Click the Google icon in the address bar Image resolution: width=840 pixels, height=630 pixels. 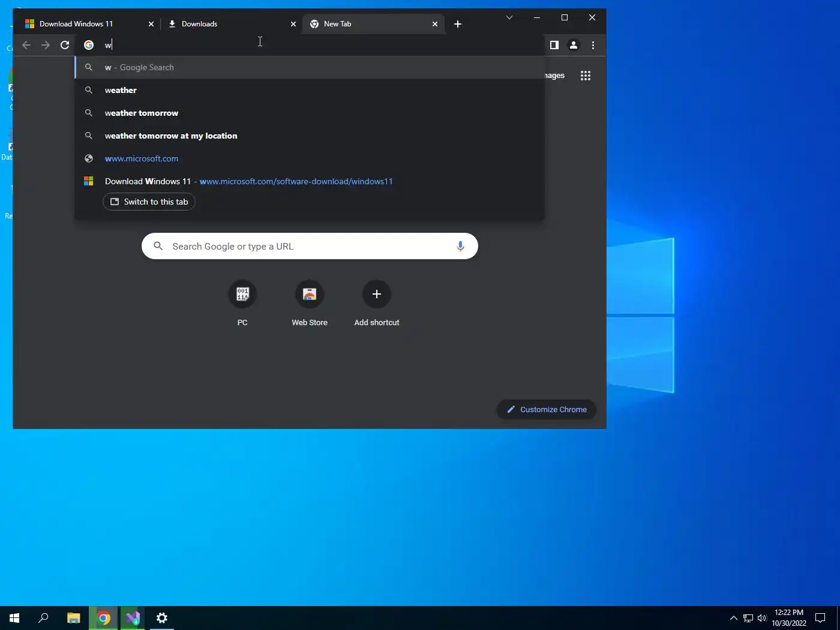point(89,45)
